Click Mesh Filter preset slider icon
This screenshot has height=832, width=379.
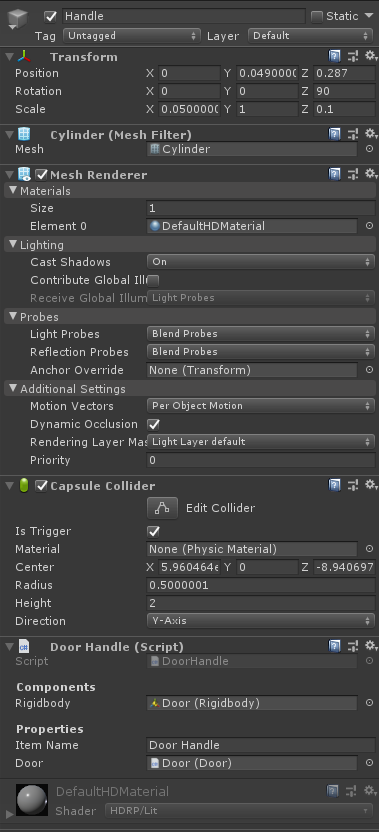point(352,134)
